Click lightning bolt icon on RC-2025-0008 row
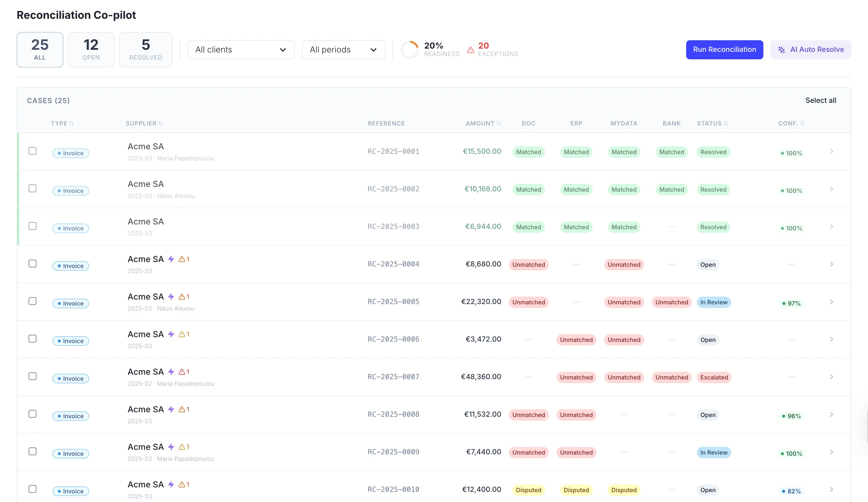This screenshot has width=868, height=502. (171, 409)
